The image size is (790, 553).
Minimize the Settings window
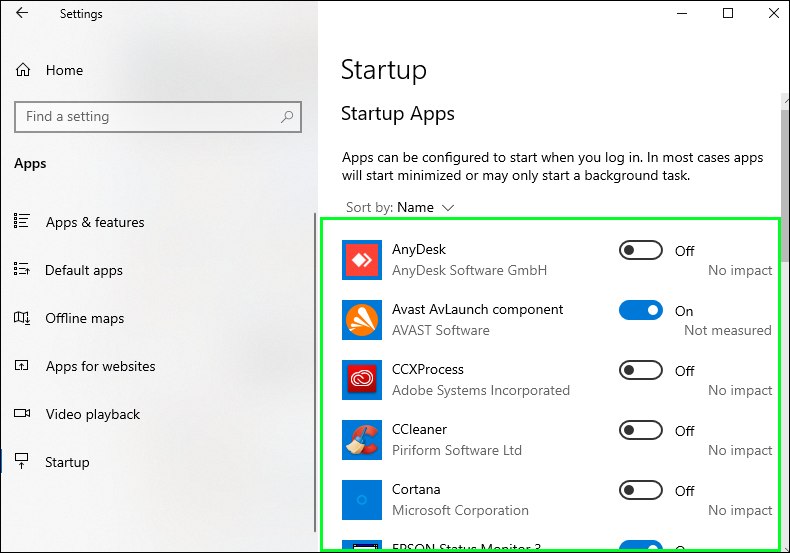(682, 14)
